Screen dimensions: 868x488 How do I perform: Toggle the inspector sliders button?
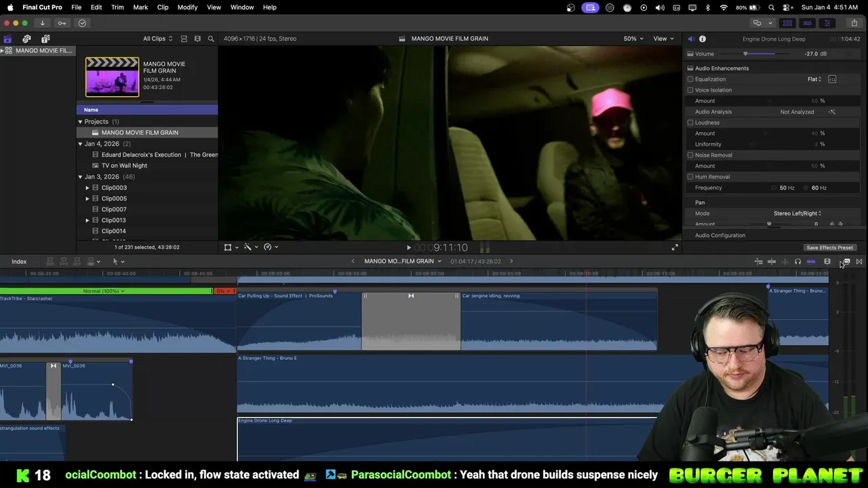827,23
